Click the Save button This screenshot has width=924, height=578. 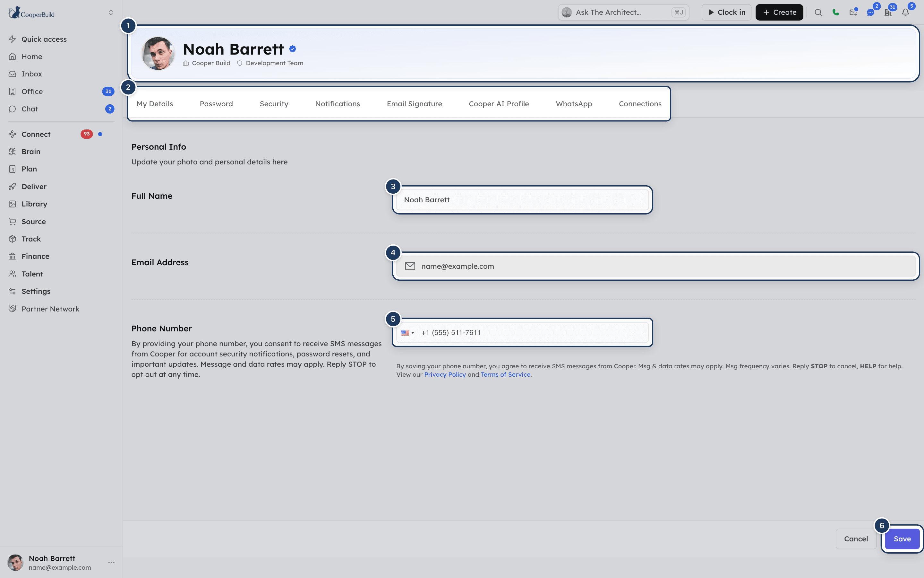[902, 539]
